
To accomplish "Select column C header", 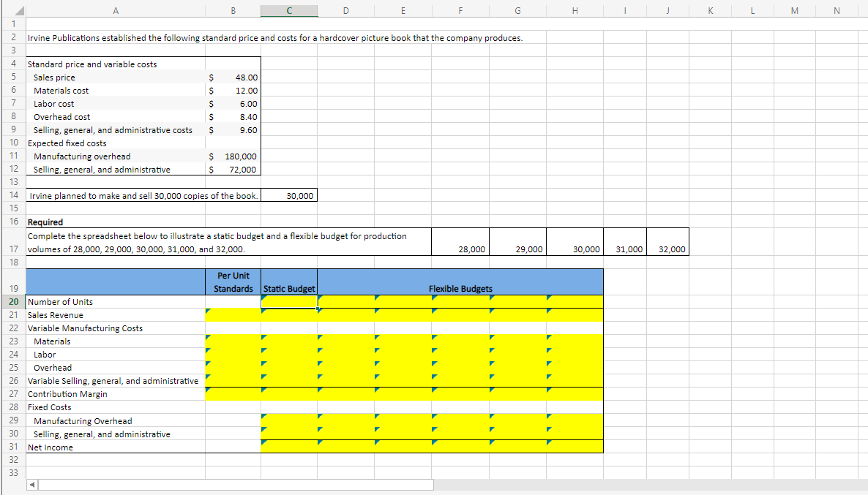I will point(290,10).
